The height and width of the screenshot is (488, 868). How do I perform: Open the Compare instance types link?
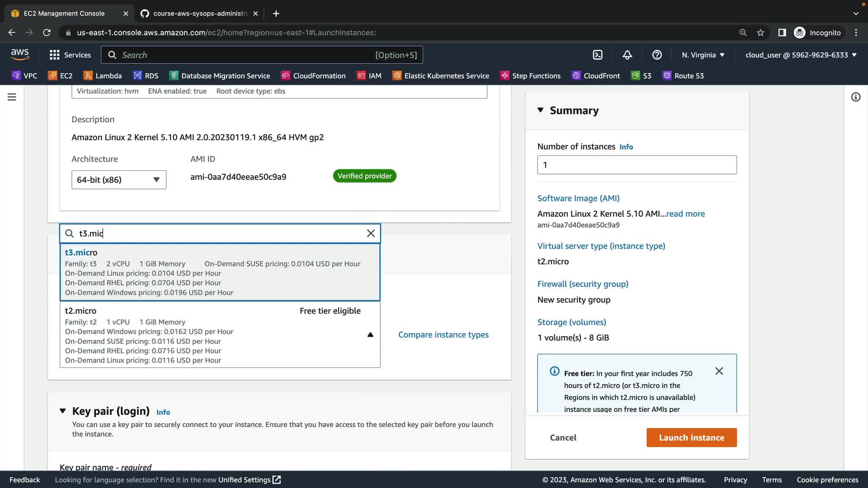pyautogui.click(x=443, y=335)
